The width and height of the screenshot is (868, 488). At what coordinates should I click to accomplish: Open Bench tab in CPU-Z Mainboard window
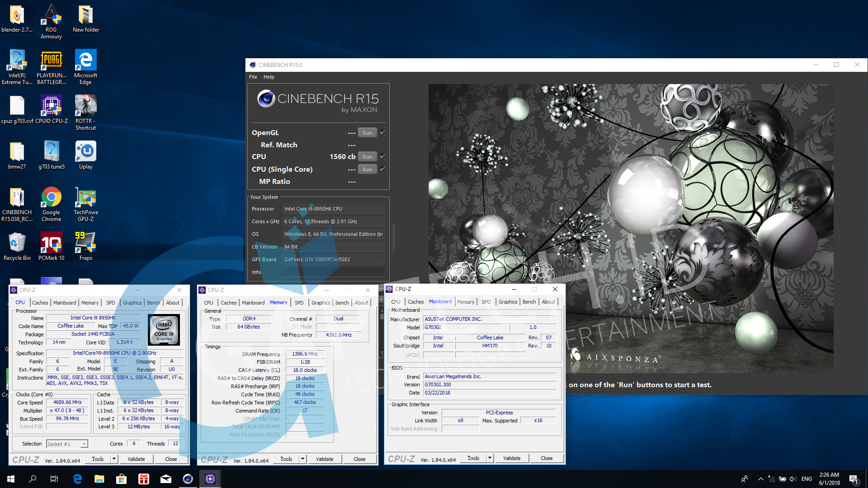pyautogui.click(x=529, y=302)
